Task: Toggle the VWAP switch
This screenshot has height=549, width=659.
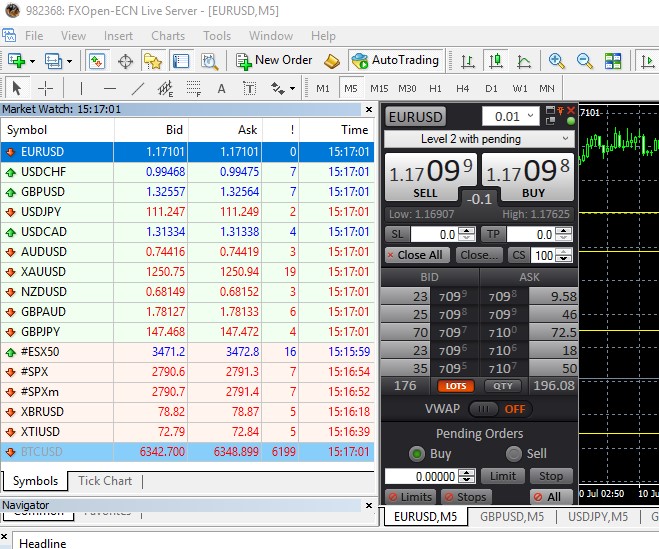Action: click(484, 408)
